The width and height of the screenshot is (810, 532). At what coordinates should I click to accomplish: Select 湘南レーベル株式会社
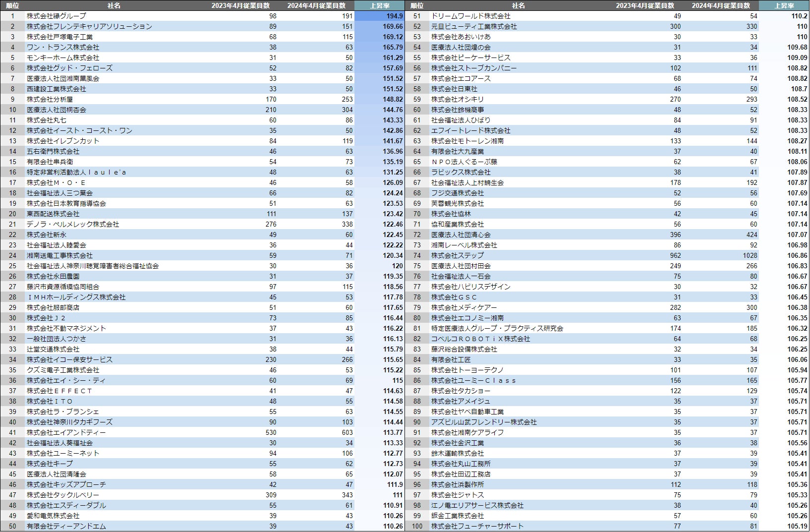[x=464, y=245]
